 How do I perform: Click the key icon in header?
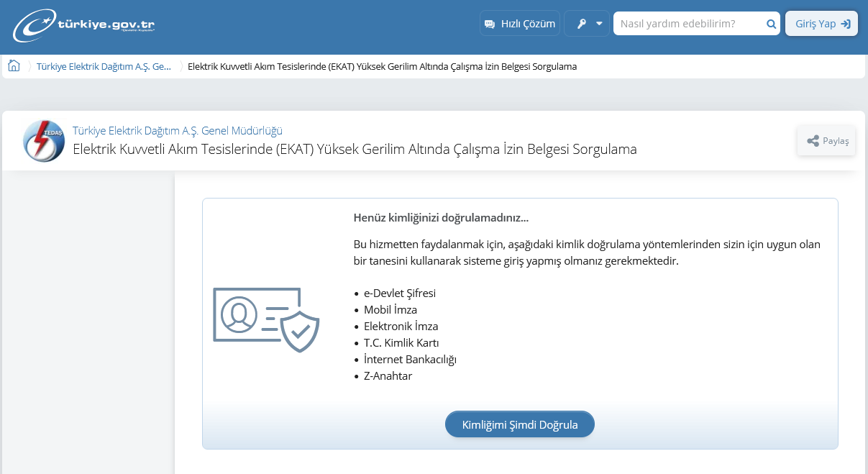coord(581,24)
